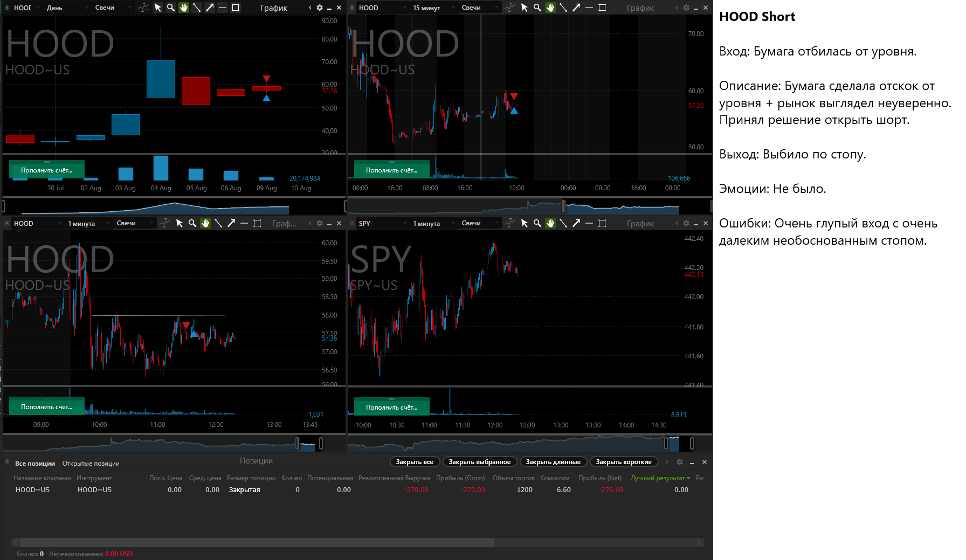966x560 pixels.
Task: Sort by the Лучший результат column header
Action: pos(660,478)
